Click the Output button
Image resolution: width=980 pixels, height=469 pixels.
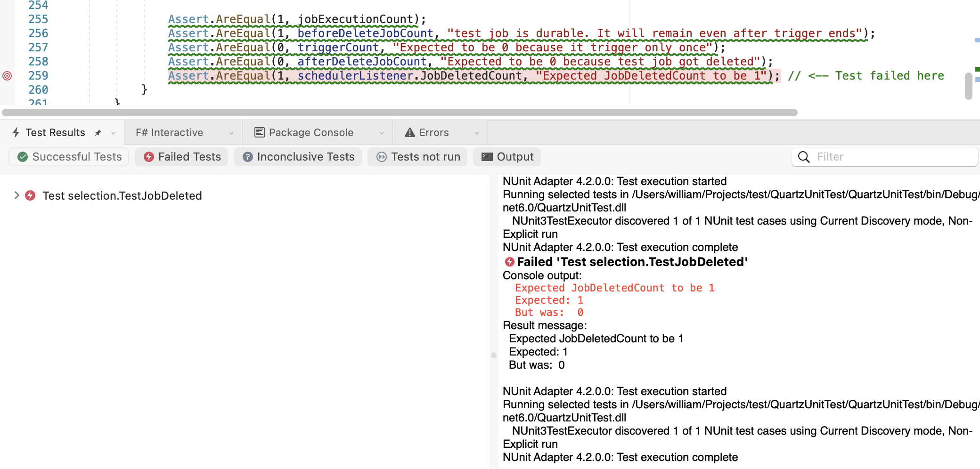tap(507, 157)
